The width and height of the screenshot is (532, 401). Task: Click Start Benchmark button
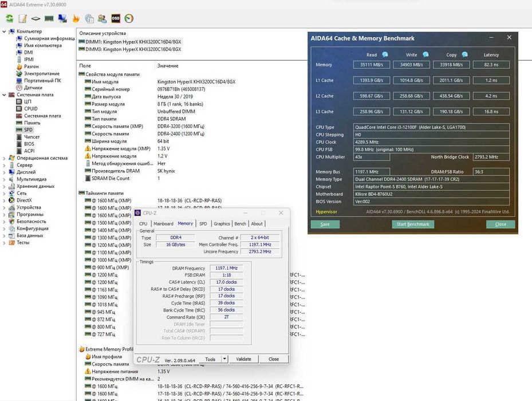point(413,224)
